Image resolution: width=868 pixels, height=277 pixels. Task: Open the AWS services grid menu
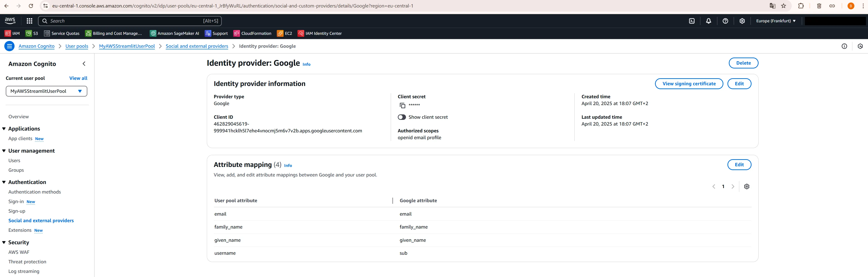(29, 20)
